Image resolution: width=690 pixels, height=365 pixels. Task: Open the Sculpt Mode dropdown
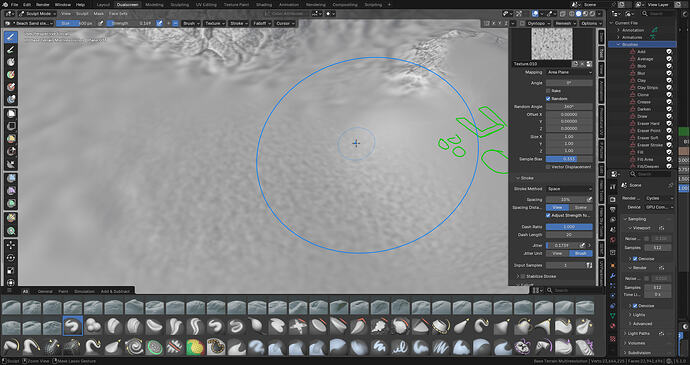38,14
